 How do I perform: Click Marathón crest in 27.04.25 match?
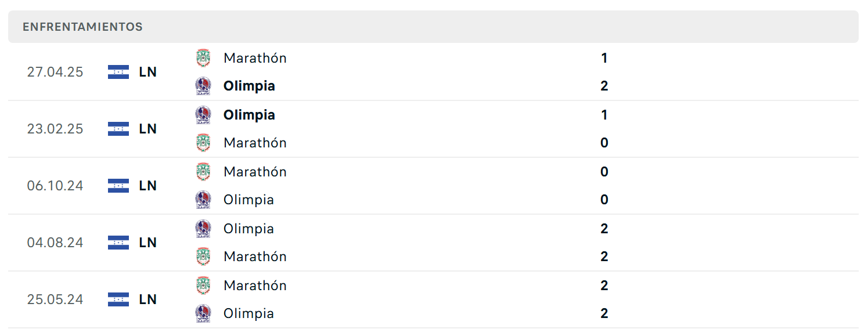point(203,58)
